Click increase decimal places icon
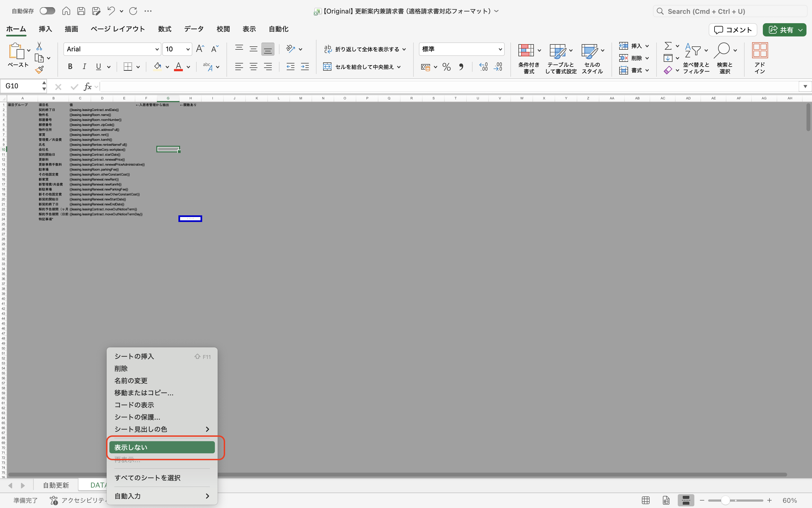The image size is (812, 508). (483, 67)
